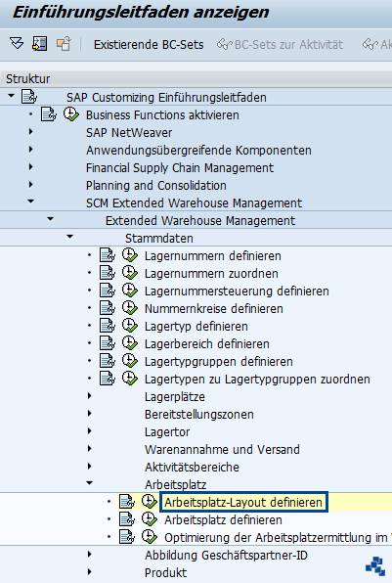Screen dimensions: 392x583
Task: Collapse the Stammdaten node
Action: click(69, 237)
